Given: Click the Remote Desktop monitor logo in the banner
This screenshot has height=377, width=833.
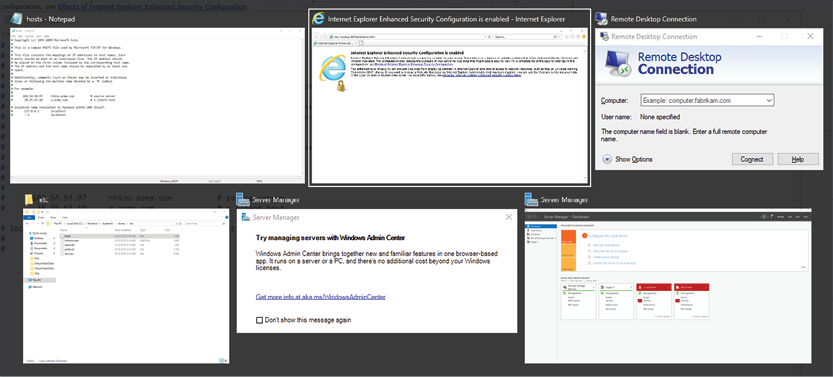Looking at the screenshot, I should click(x=619, y=64).
